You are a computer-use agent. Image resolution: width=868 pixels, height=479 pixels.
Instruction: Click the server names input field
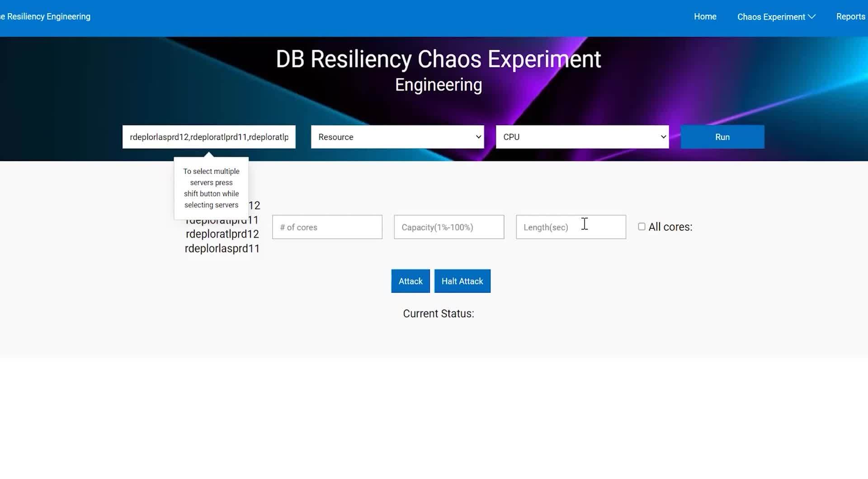(209, 136)
